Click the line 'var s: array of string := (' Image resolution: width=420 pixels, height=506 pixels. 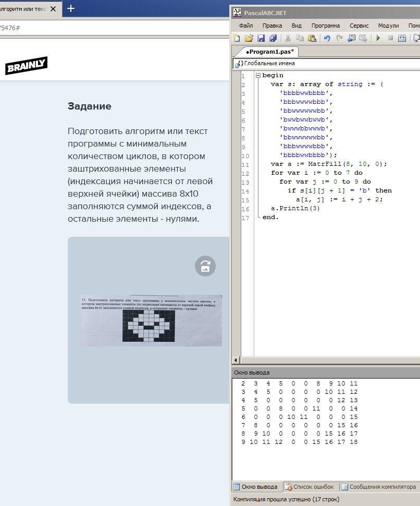click(x=327, y=84)
